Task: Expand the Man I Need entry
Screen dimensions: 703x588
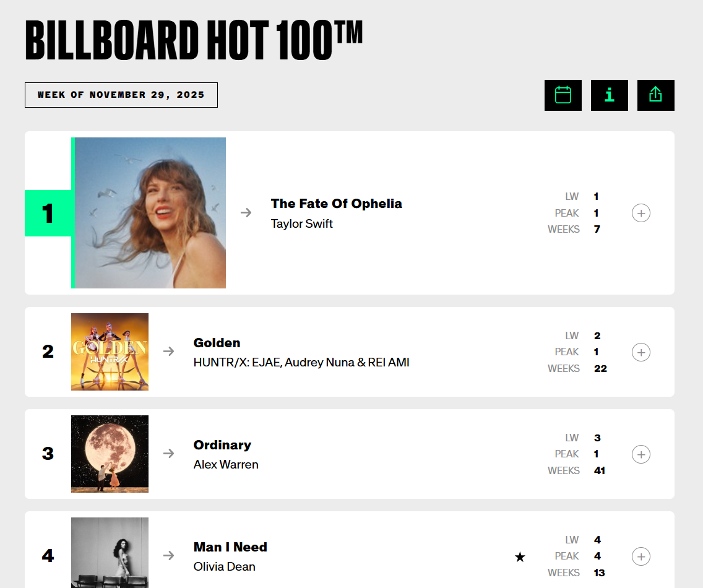Action: tap(640, 556)
